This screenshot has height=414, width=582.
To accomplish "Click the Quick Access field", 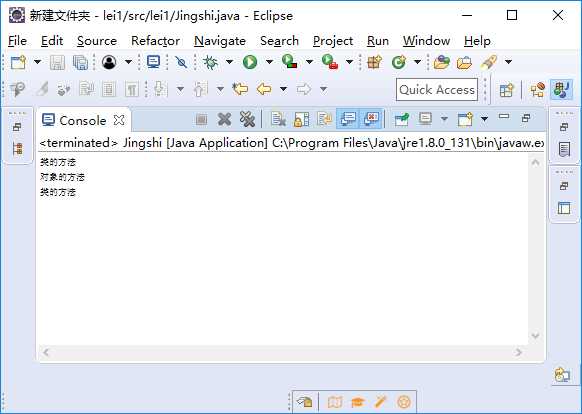I will tap(437, 89).
